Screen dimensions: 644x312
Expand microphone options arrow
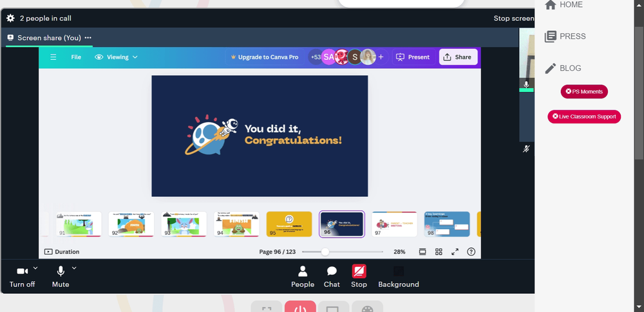74,268
